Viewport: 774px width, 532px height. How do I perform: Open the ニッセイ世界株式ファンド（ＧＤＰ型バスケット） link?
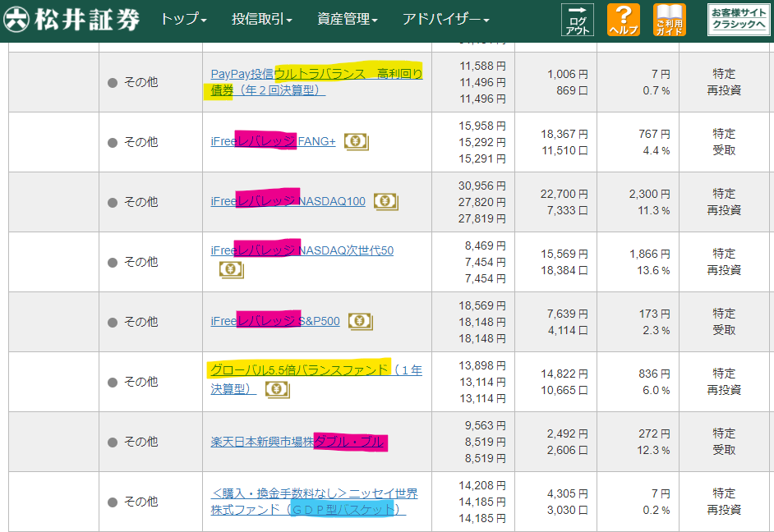pos(314,501)
